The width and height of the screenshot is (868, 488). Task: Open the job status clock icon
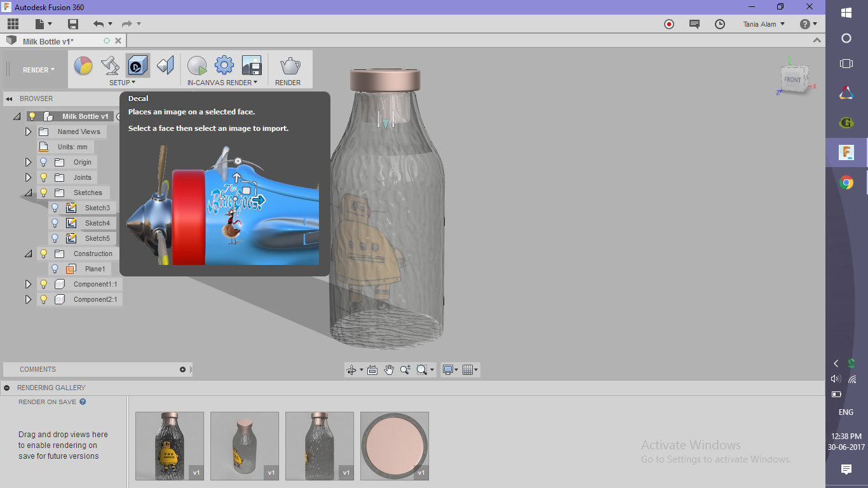(720, 24)
